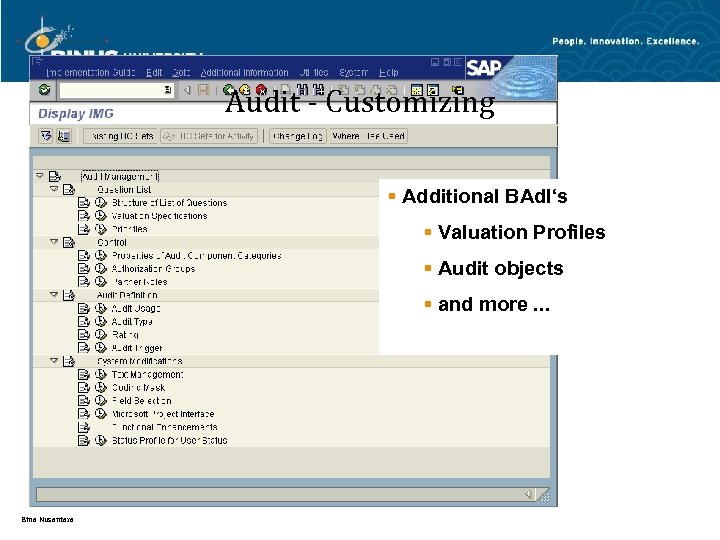The image size is (720, 540).
Task: Collapse the System Modifications node
Action: point(54,360)
